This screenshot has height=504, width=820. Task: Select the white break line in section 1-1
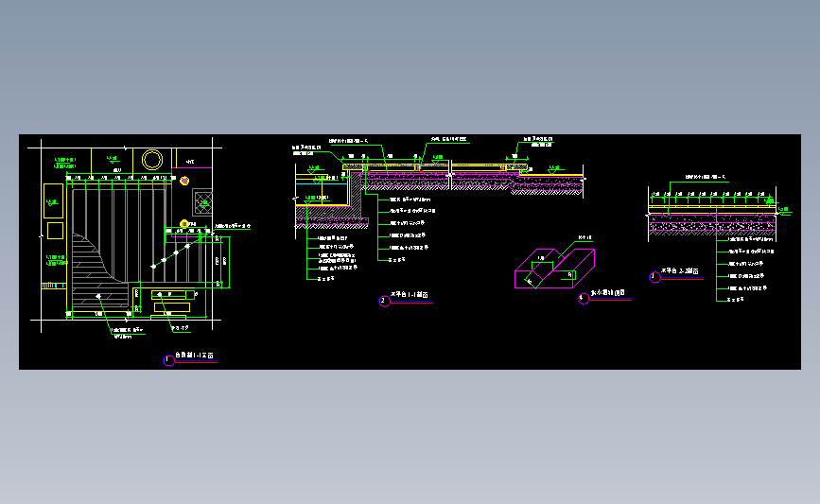coord(450,176)
